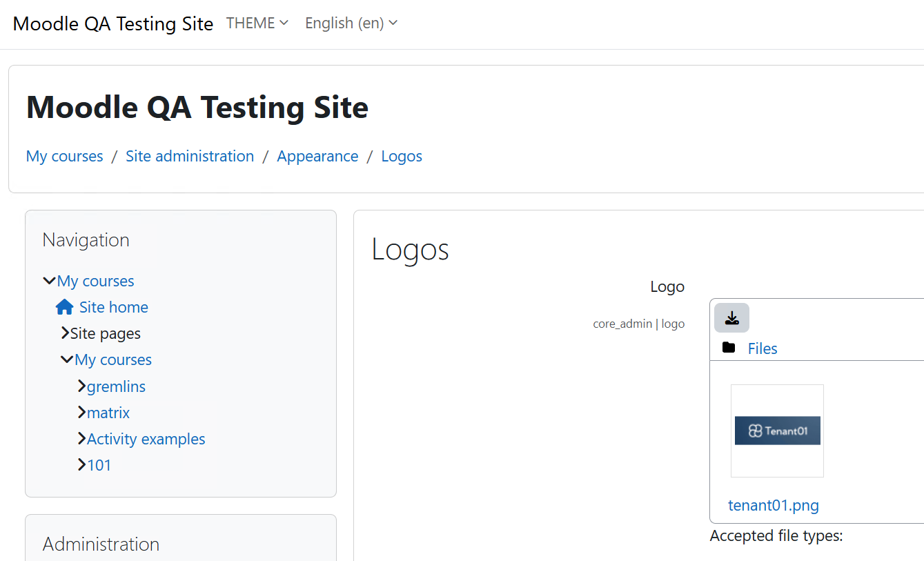Open the Appearance breadcrumb link
This screenshot has width=924, height=561.
pos(317,156)
